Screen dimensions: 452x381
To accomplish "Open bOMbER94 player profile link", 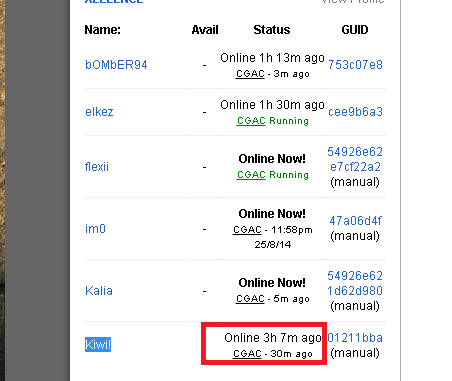I will pyautogui.click(x=116, y=65).
